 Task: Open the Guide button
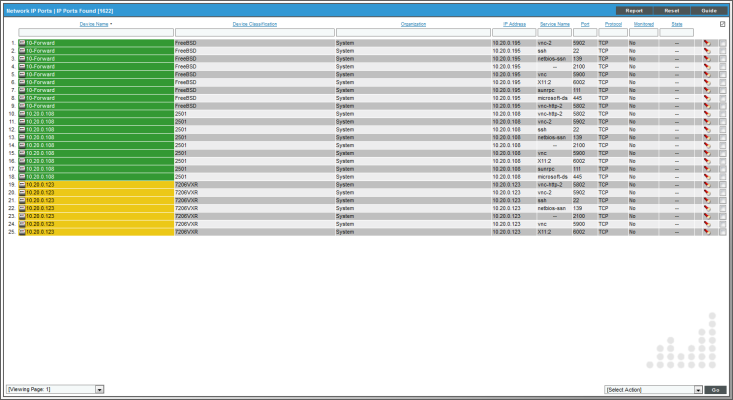[x=709, y=11]
